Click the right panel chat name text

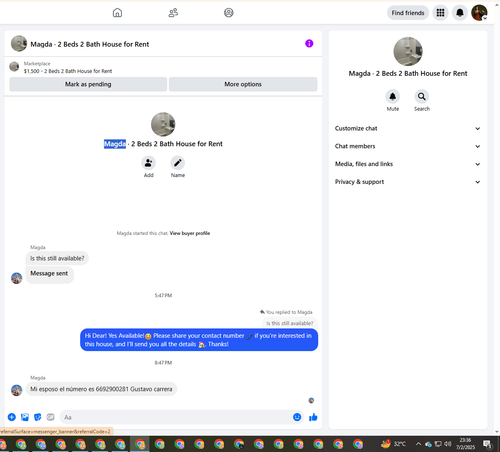[408, 73]
